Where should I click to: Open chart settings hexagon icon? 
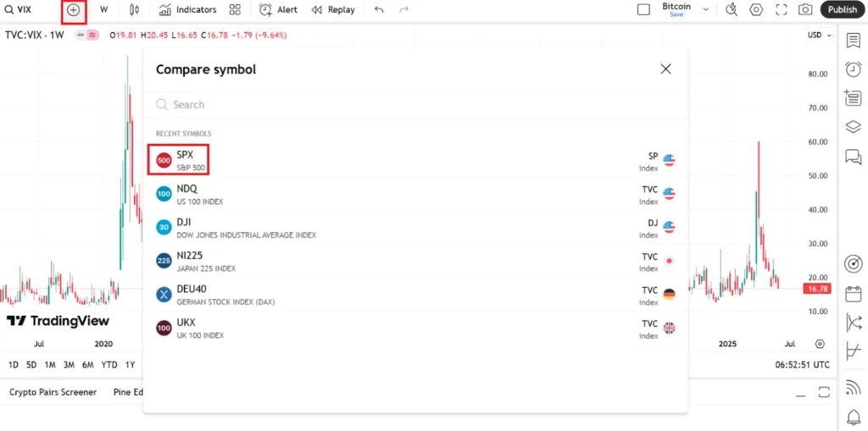coord(756,10)
